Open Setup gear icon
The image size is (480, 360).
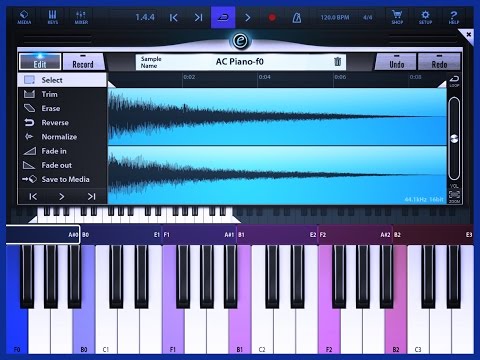tap(425, 17)
